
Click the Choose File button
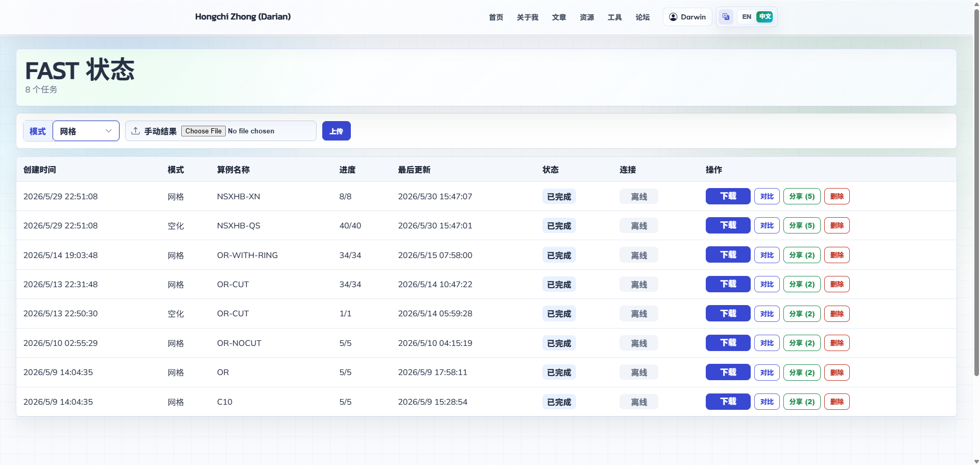(x=203, y=131)
